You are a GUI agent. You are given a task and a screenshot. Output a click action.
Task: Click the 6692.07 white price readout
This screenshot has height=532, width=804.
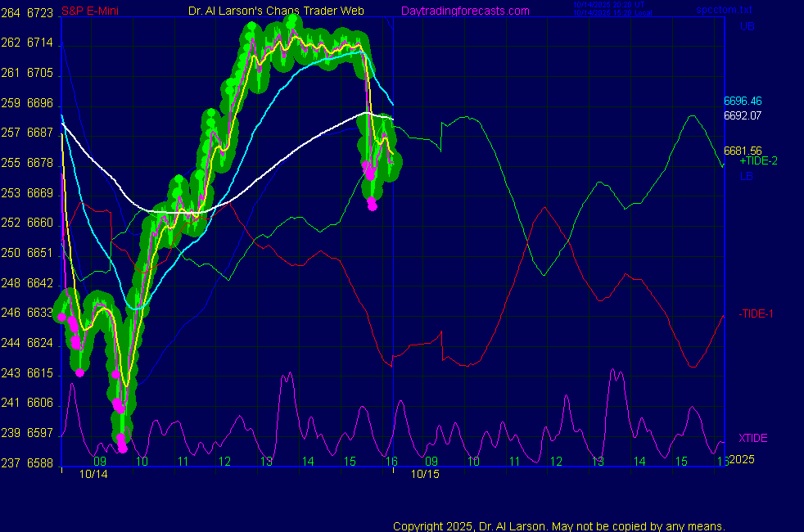pyautogui.click(x=743, y=115)
